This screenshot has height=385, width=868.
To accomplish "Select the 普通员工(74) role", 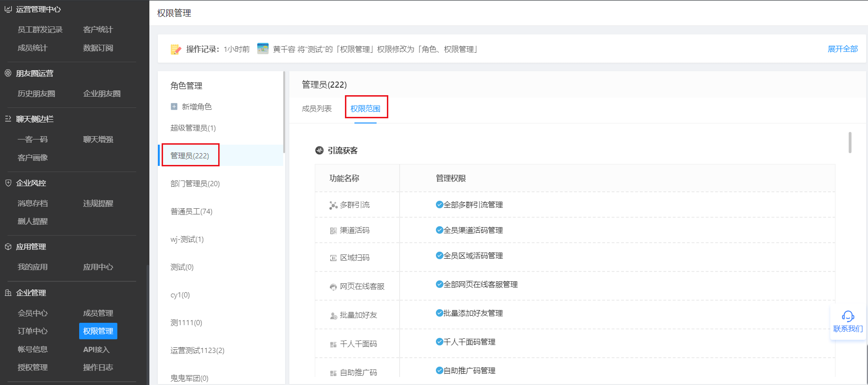I will tap(191, 211).
